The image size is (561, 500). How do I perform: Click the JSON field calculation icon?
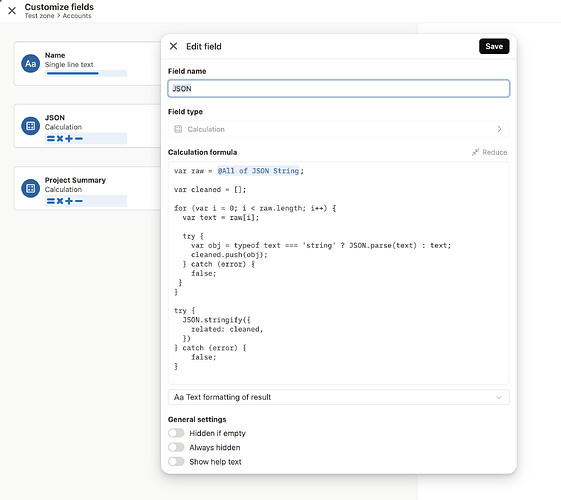pyautogui.click(x=30, y=126)
